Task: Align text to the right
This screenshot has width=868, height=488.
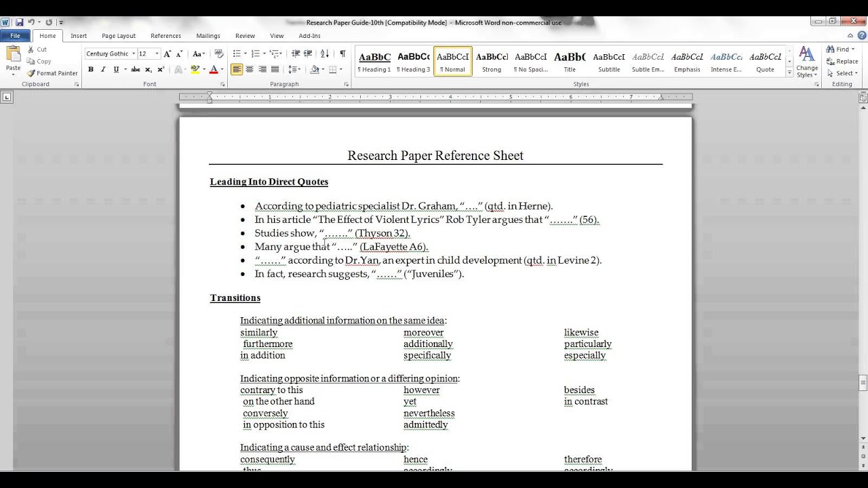Action: pyautogui.click(x=262, y=69)
